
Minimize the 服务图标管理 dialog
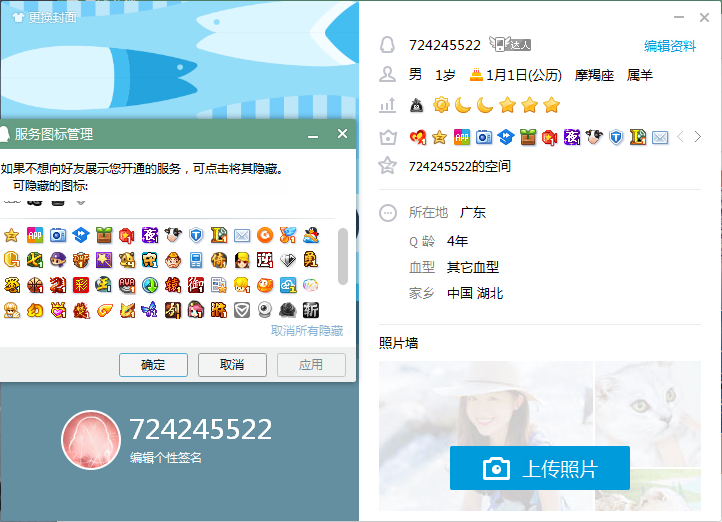pyautogui.click(x=313, y=135)
